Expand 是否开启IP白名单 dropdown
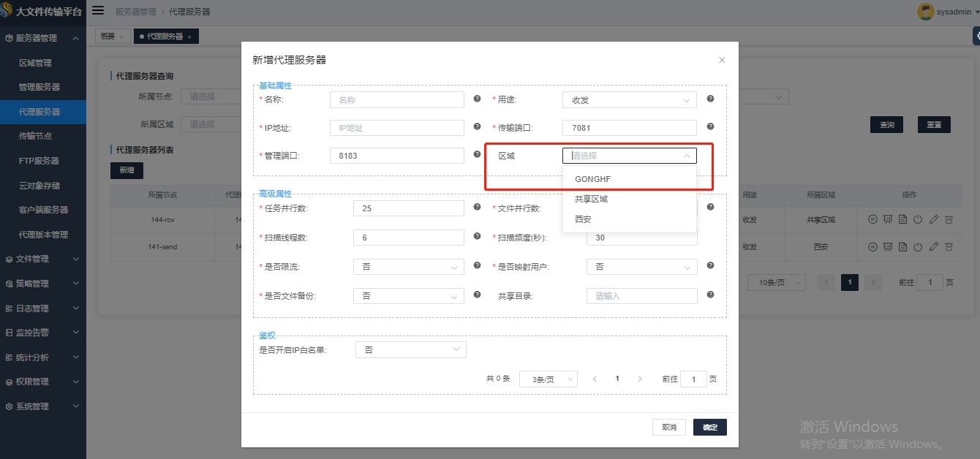Image resolution: width=980 pixels, height=459 pixels. [x=410, y=350]
